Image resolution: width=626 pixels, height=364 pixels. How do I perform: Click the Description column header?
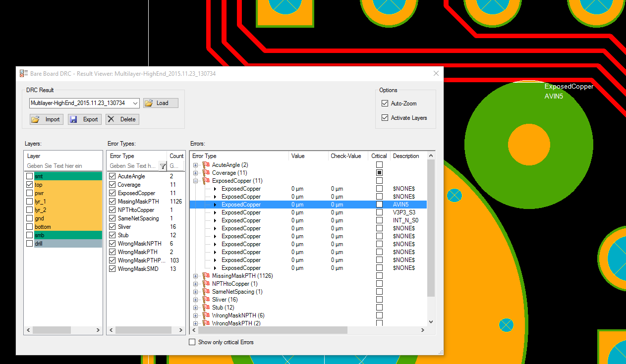[408, 156]
